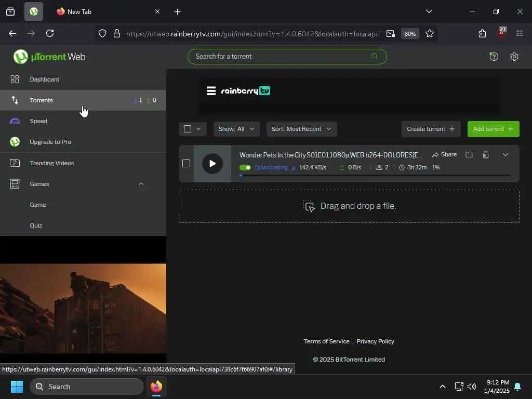
Task: Open the rainberry tv hamburger menu
Action: tap(211, 91)
